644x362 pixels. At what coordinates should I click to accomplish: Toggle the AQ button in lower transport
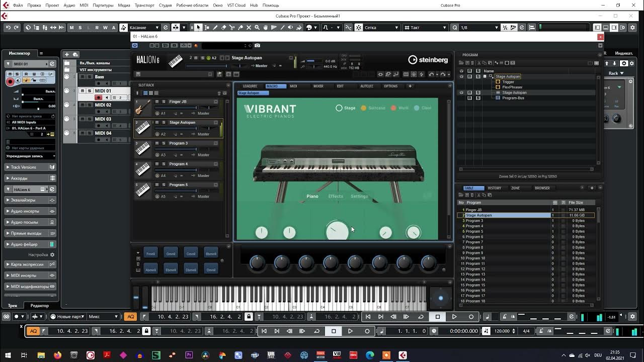tap(33, 331)
